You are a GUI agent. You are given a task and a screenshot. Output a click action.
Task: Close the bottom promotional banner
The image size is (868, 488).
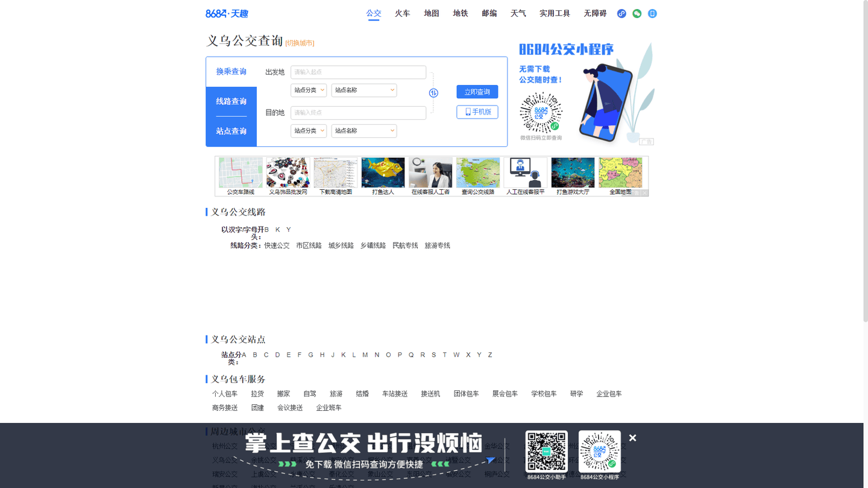[x=632, y=438]
